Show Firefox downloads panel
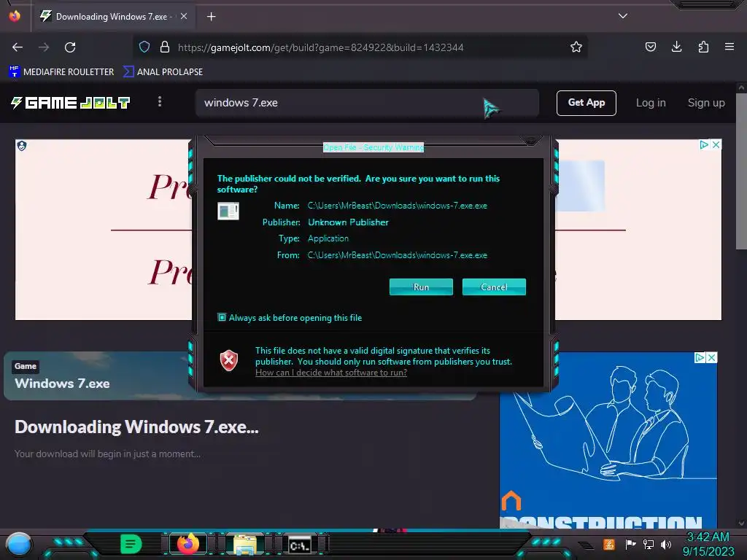Image resolution: width=747 pixels, height=560 pixels. tap(676, 47)
